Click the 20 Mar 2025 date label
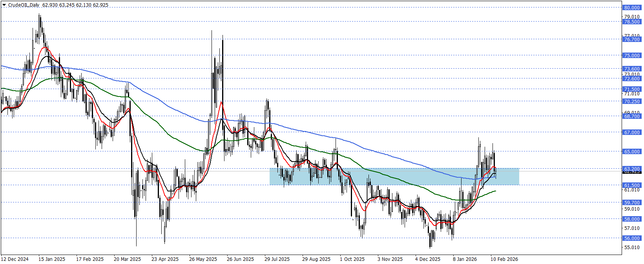 127,259
